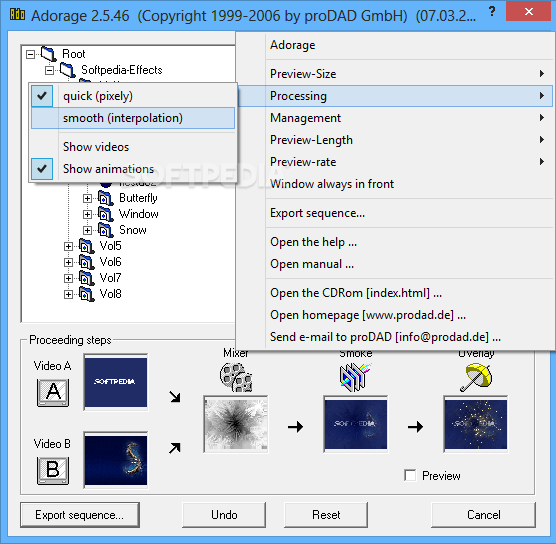556x544 pixels.
Task: Click the Smoke layered frames icon
Action: coord(355,377)
